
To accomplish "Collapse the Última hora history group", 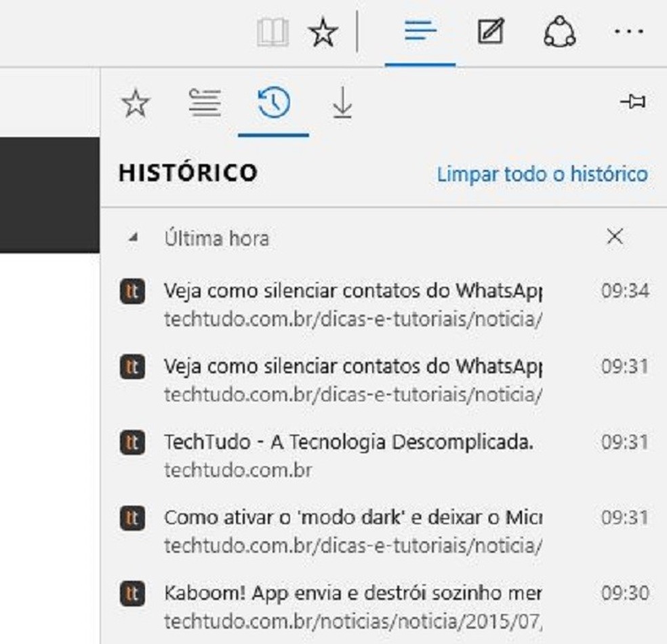I will (133, 238).
